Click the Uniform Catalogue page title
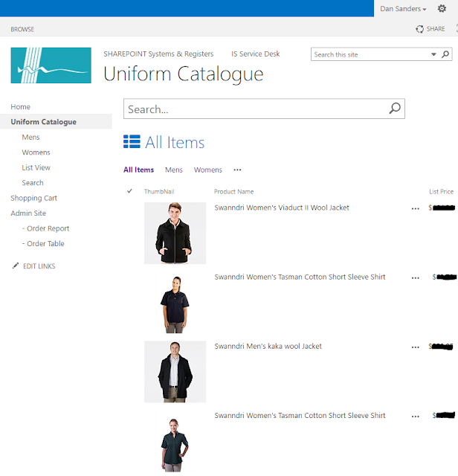This screenshot has height=476, width=458. [184, 74]
